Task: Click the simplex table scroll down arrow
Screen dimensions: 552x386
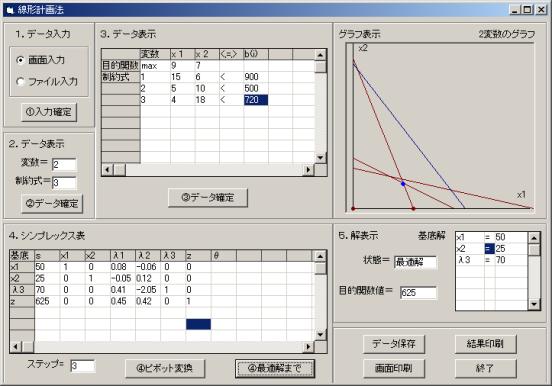Action: tap(320, 335)
